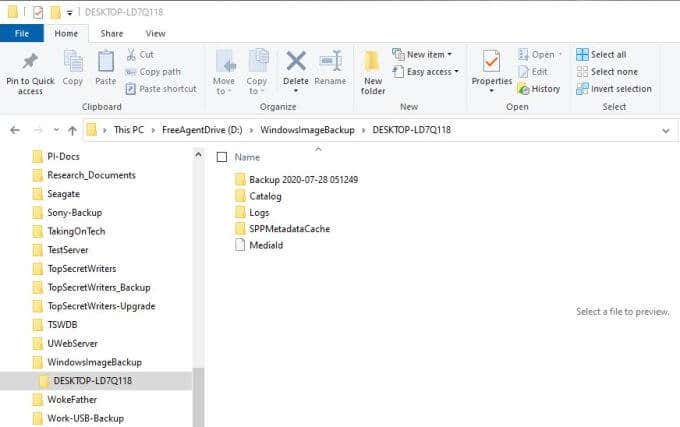Click the History icon

(523, 89)
